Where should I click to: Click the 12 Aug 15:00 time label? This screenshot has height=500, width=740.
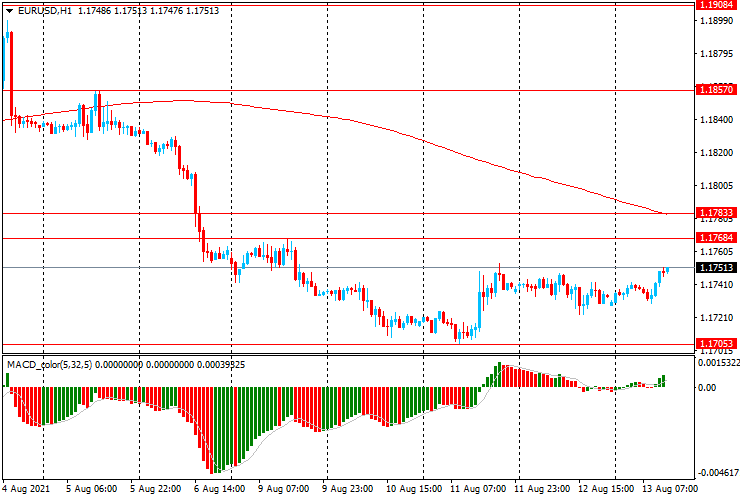pos(605,488)
